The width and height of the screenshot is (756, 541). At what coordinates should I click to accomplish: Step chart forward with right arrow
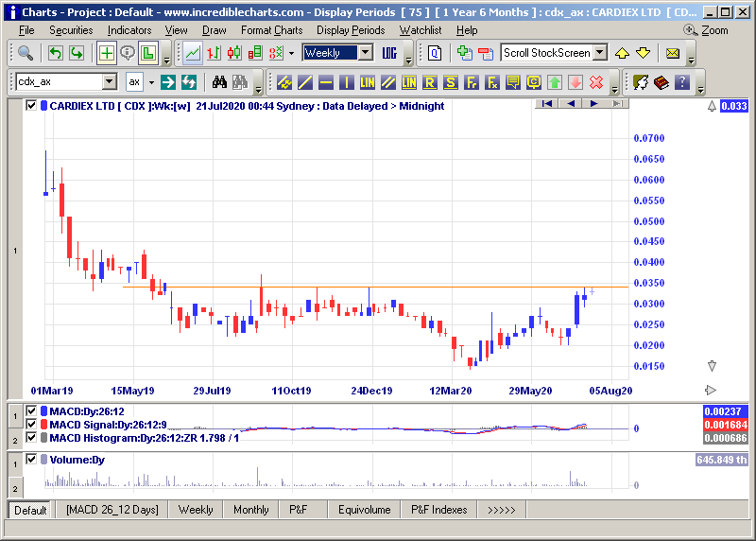click(593, 103)
